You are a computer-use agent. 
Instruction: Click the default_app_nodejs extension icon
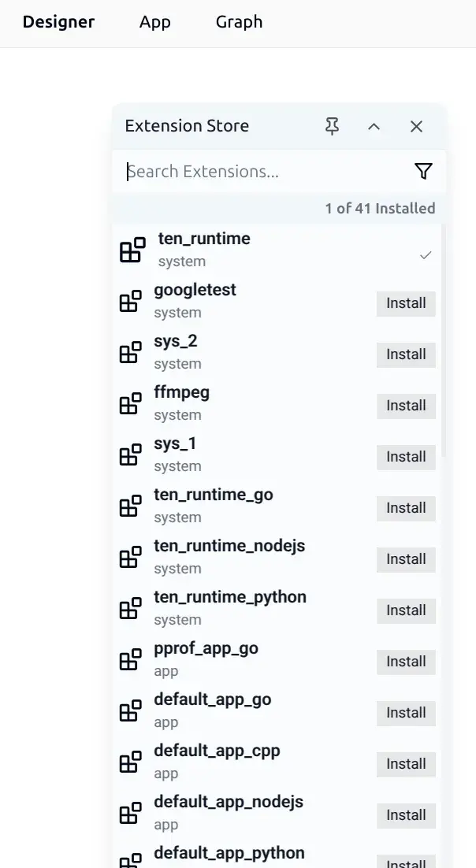pos(131,812)
